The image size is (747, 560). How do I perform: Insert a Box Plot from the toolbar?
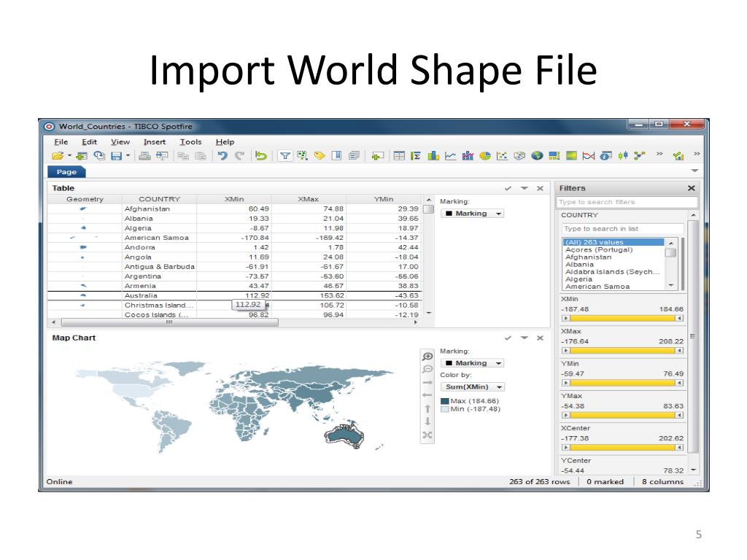pyautogui.click(x=623, y=156)
